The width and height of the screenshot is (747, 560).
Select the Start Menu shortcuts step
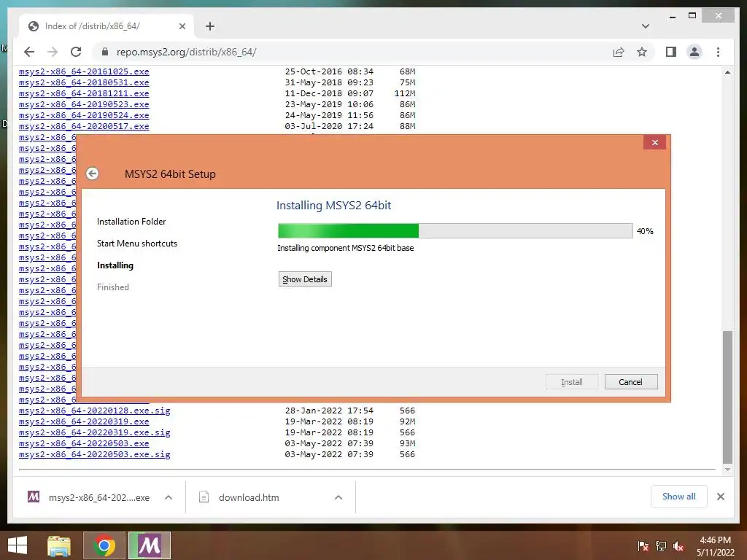[137, 244]
